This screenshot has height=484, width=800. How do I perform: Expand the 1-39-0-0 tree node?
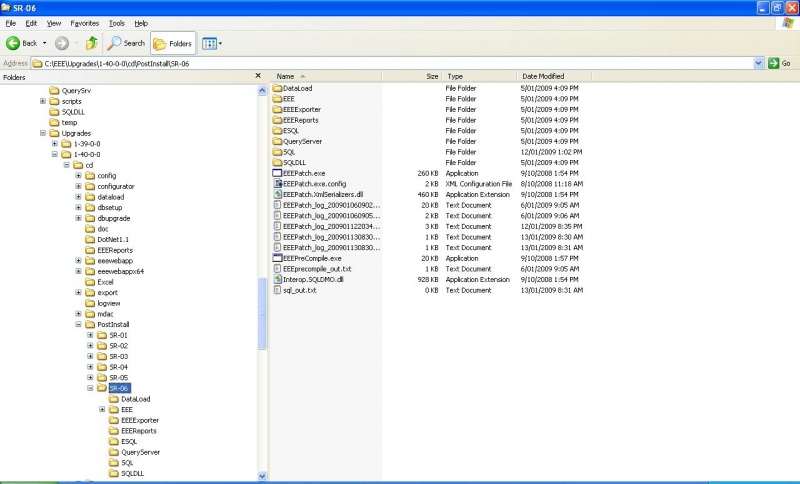coord(55,144)
